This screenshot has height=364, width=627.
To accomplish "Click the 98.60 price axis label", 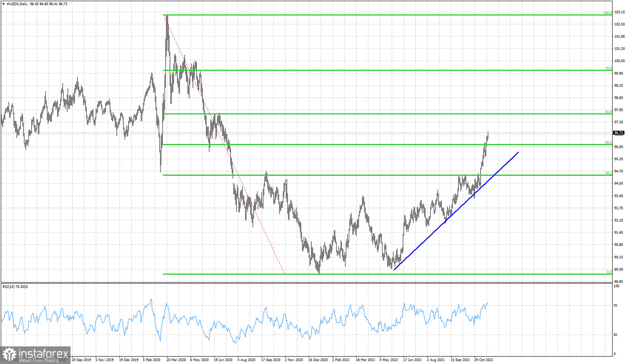I will [x=619, y=98].
